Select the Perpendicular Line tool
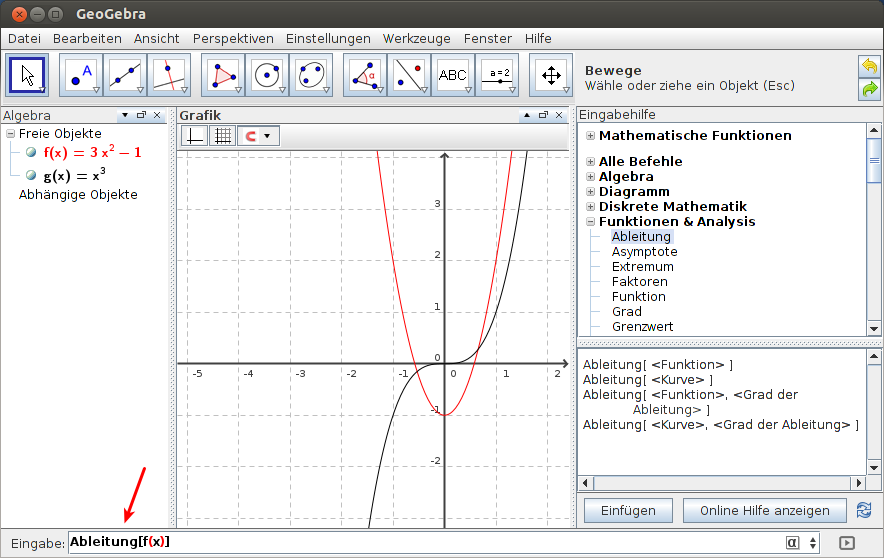 point(169,75)
